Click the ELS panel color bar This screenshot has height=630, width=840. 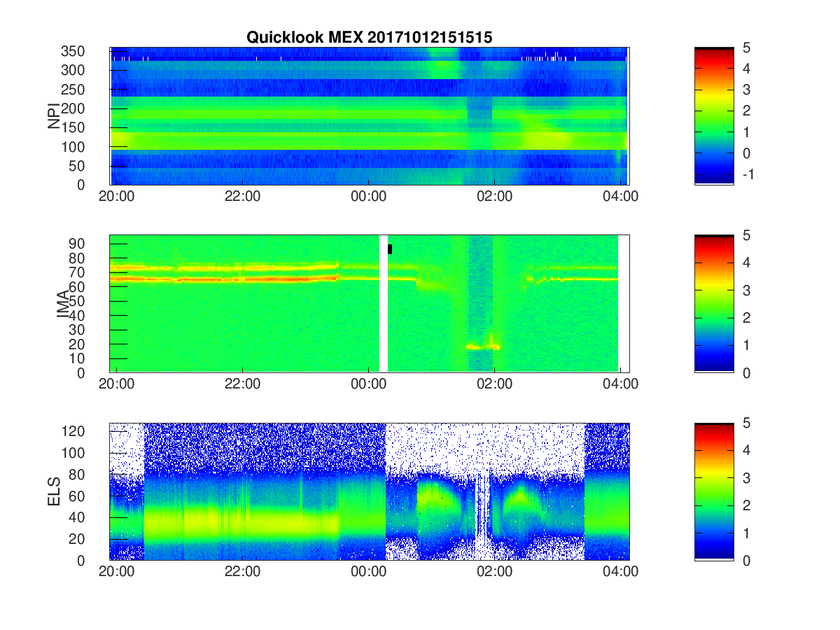tap(714, 491)
